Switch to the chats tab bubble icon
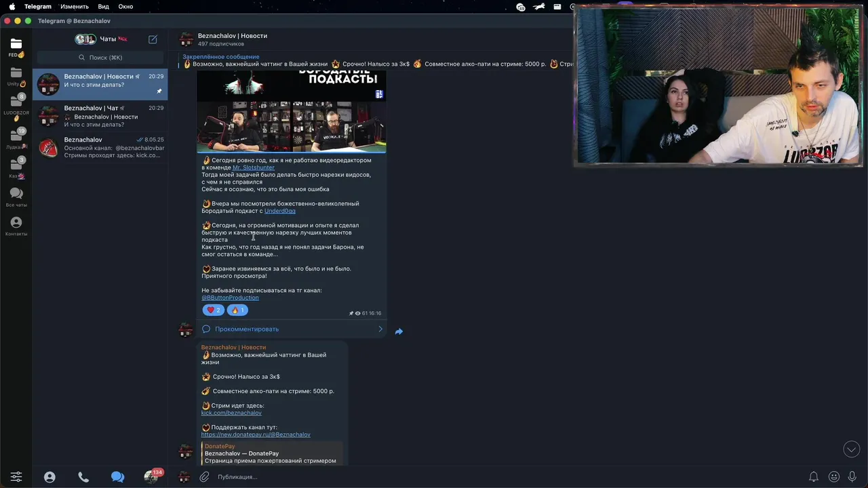The height and width of the screenshot is (488, 868). [117, 476]
